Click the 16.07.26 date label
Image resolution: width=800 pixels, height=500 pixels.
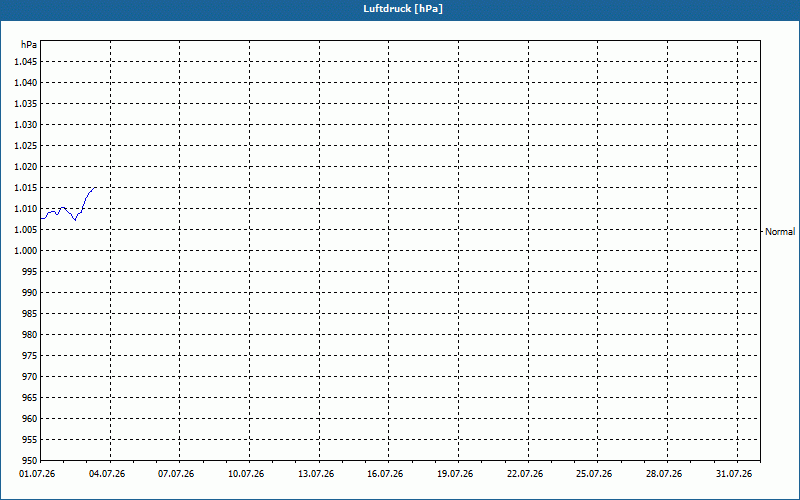point(385,474)
